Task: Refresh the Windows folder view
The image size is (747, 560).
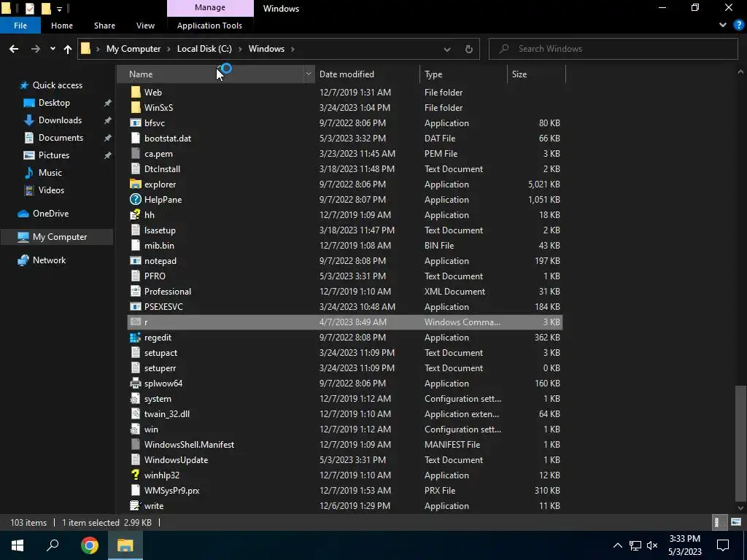Action: coord(469,49)
